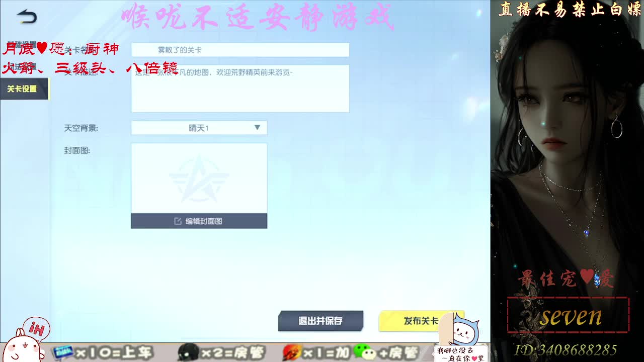Click the 退出并保存 save and exit button

[321, 320]
